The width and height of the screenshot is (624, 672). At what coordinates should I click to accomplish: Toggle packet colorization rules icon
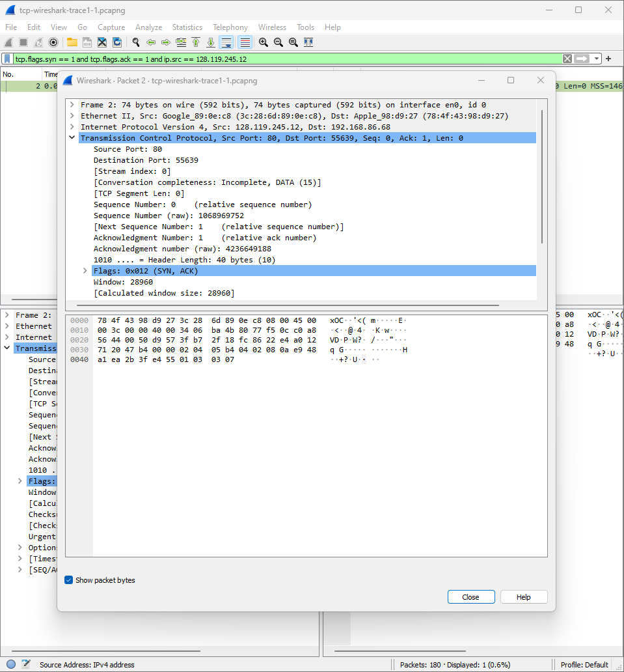pyautogui.click(x=245, y=42)
